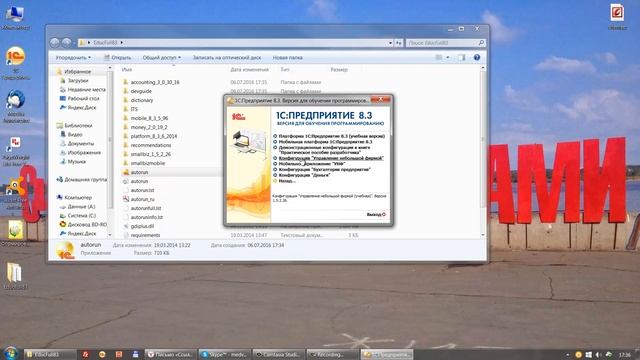Screen dimensions: 640x360
Task: Sort by the 'Имя' column header
Action: (x=127, y=70)
